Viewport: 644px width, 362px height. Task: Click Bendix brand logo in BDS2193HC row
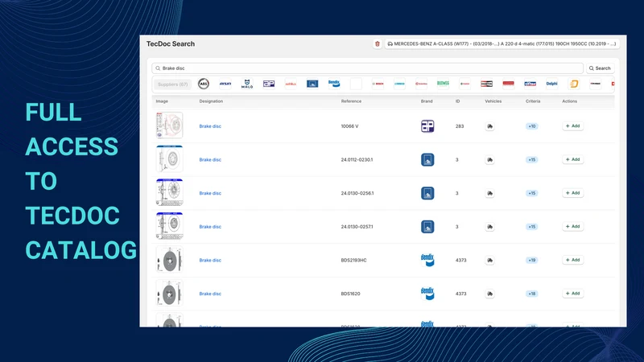tap(427, 260)
